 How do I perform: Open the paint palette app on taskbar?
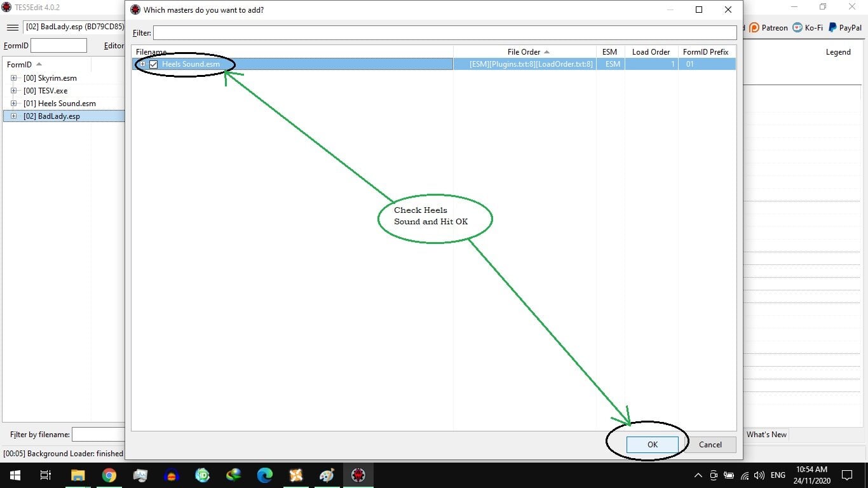(327, 475)
